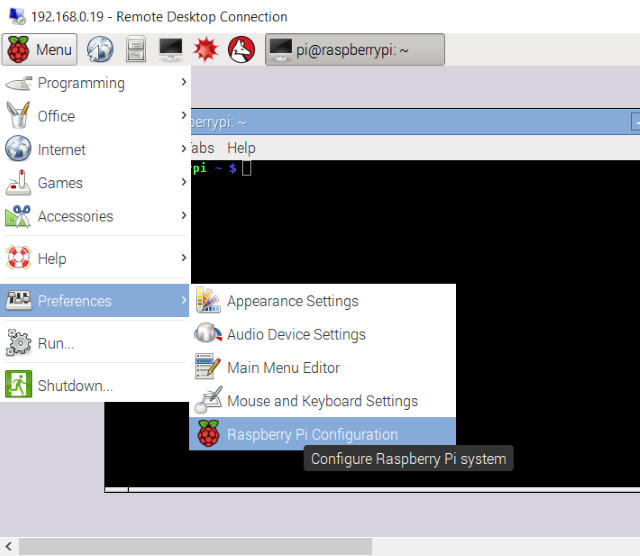Expand the Programming submenu arrow

pos(184,82)
